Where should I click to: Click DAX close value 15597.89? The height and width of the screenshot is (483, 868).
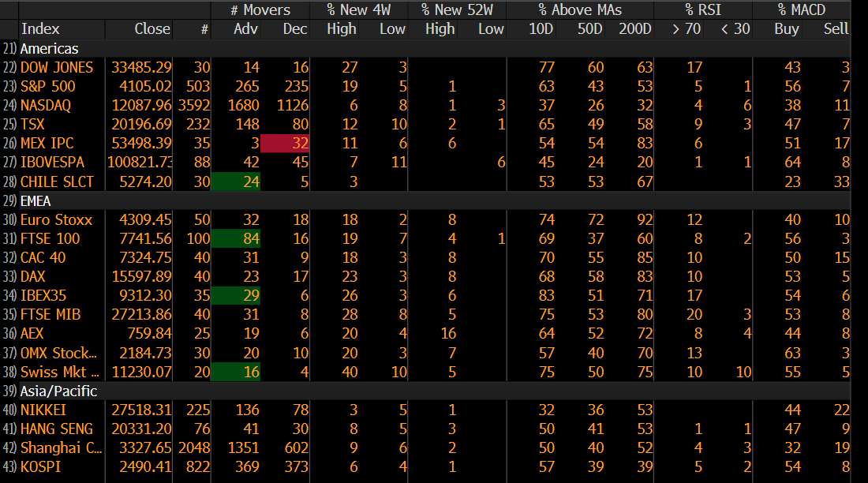tap(141, 276)
